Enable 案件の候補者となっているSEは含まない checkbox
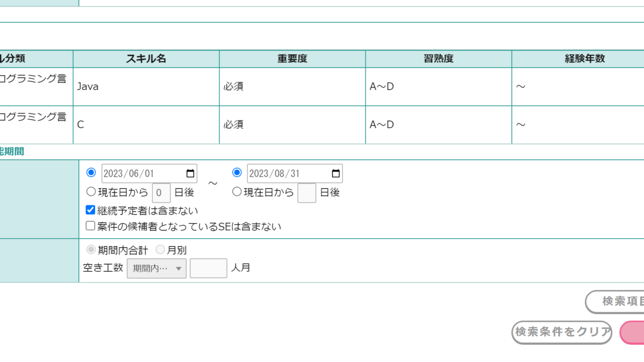644x362 pixels. pyautogui.click(x=91, y=226)
